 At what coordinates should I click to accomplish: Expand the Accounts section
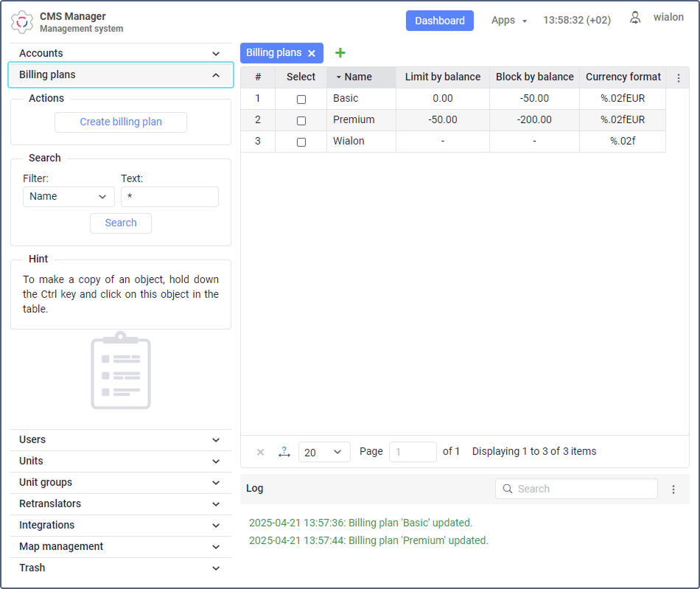tap(121, 53)
